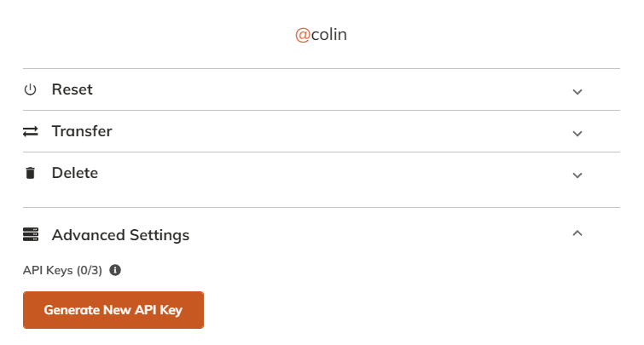Expand the Reset section chevron
The height and width of the screenshot is (345, 644).
[577, 92]
